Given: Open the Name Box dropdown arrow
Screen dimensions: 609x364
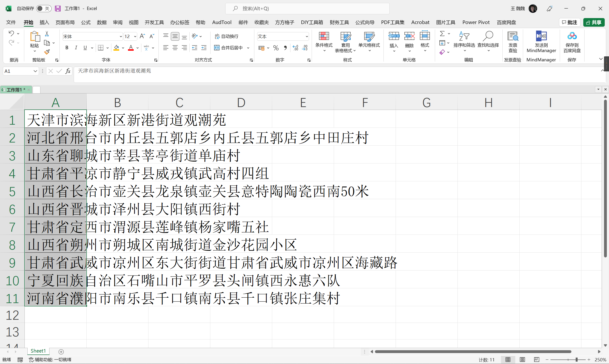Looking at the screenshot, I should click(x=35, y=71).
